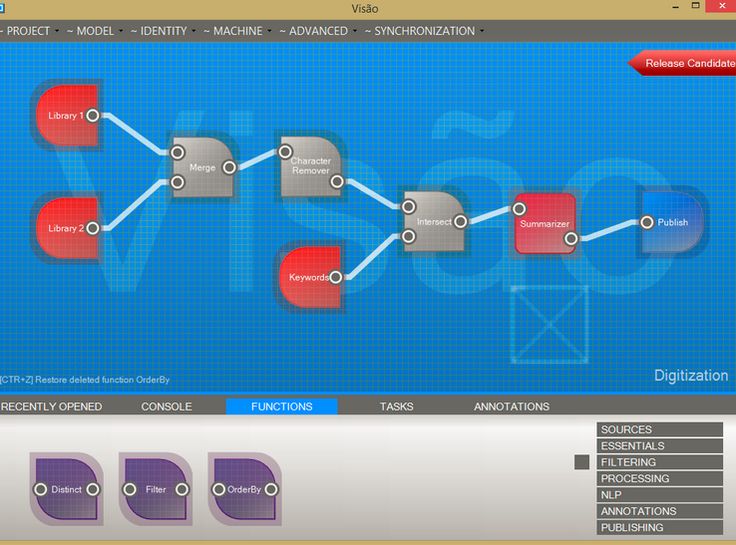The image size is (736, 545).
Task: Show the ESSENTIALS function category
Action: click(659, 446)
